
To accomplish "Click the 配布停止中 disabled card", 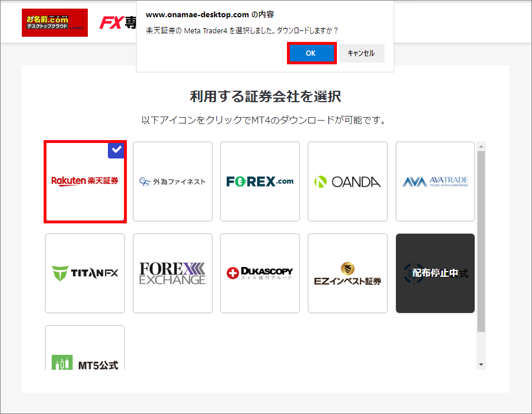I will [436, 273].
